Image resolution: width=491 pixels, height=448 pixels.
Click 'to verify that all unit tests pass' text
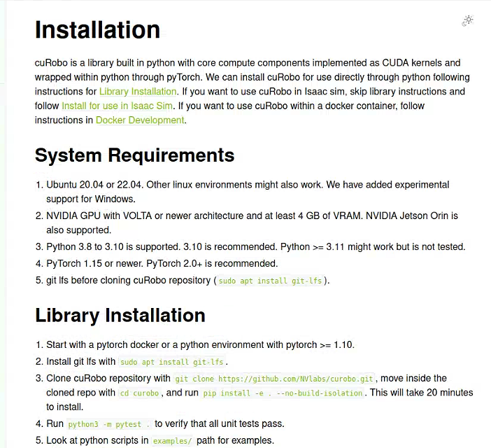pyautogui.click(x=220, y=424)
